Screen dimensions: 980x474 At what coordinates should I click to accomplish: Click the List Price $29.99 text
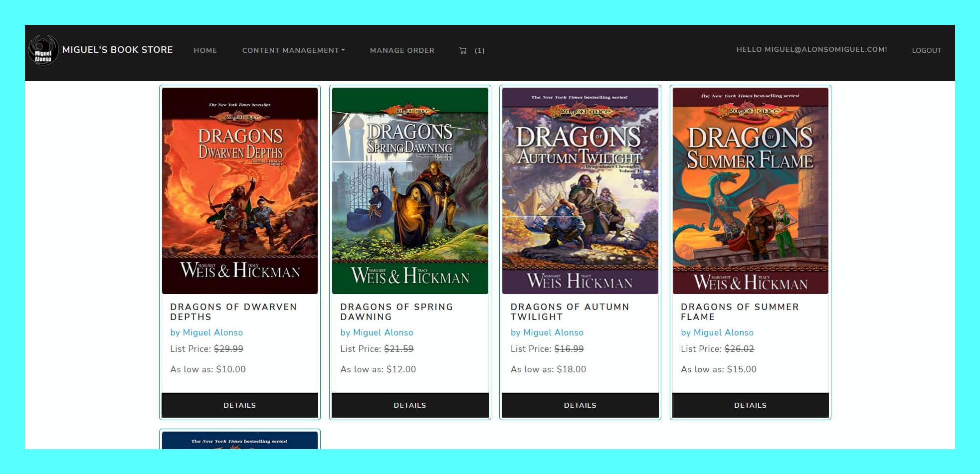pos(206,349)
